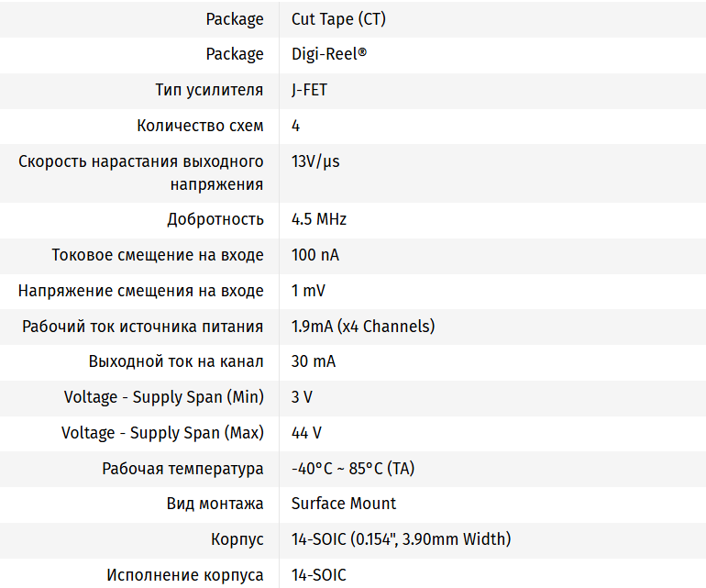Select the Digi-Reel® package value
Screen dimensions: 706x588
(x=329, y=54)
